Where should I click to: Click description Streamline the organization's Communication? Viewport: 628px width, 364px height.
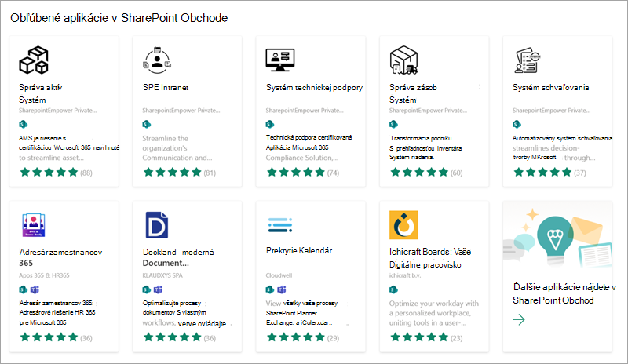tap(177, 147)
